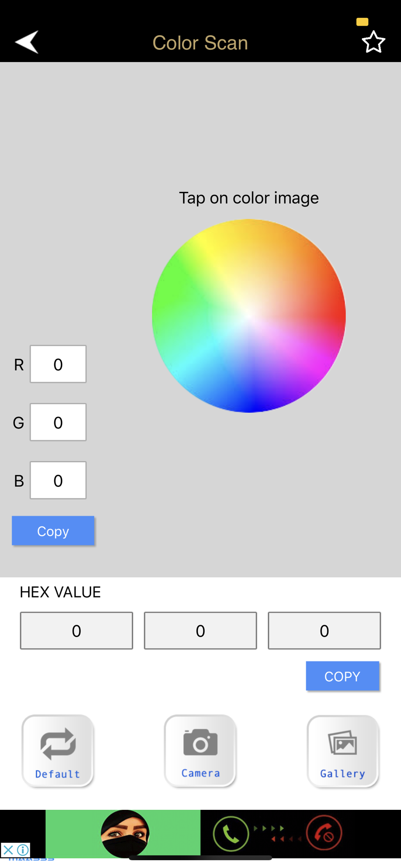The height and width of the screenshot is (868, 401).
Task: Tap the first hex value box
Action: [76, 631]
